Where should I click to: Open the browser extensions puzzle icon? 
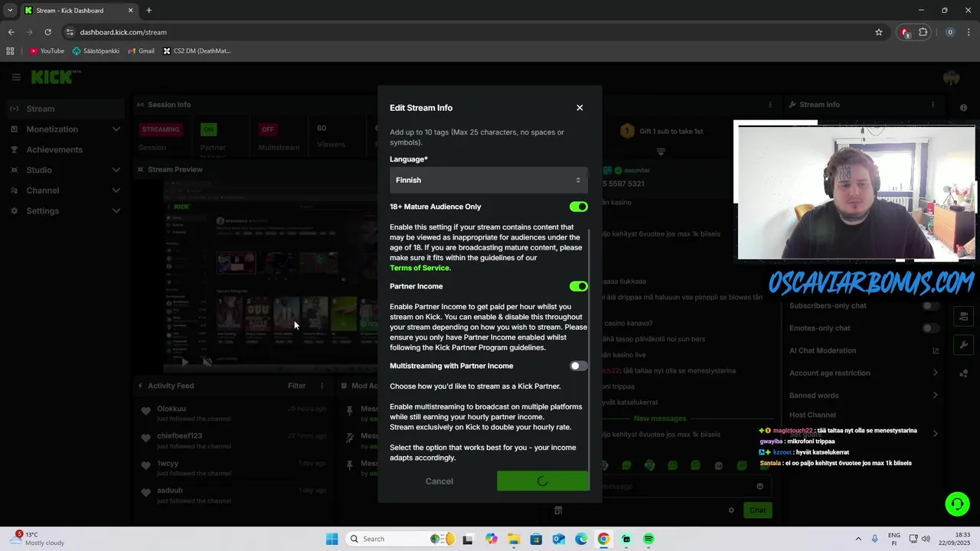pyautogui.click(x=923, y=32)
